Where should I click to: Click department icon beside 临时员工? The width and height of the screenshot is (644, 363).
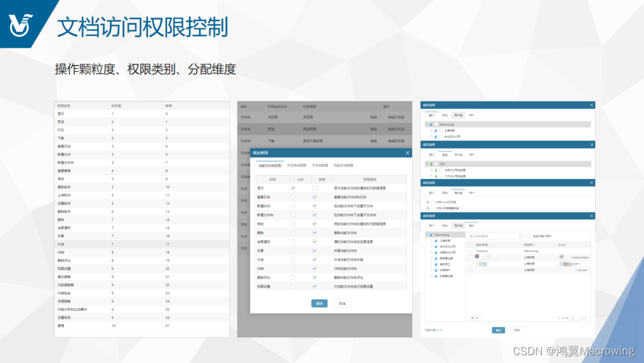click(436, 264)
